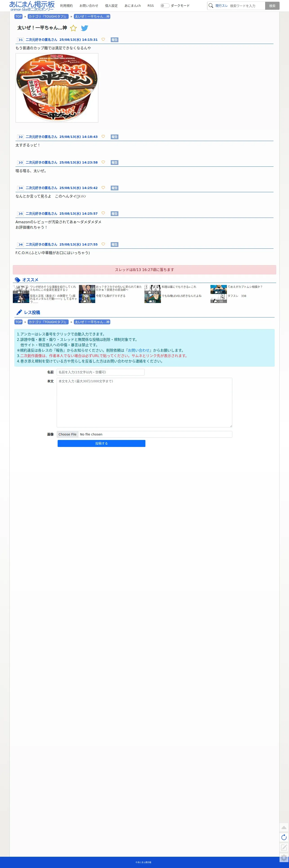The image size is (289, 868).
Task: Share thread via Twitter bird icon
Action: pos(85,28)
